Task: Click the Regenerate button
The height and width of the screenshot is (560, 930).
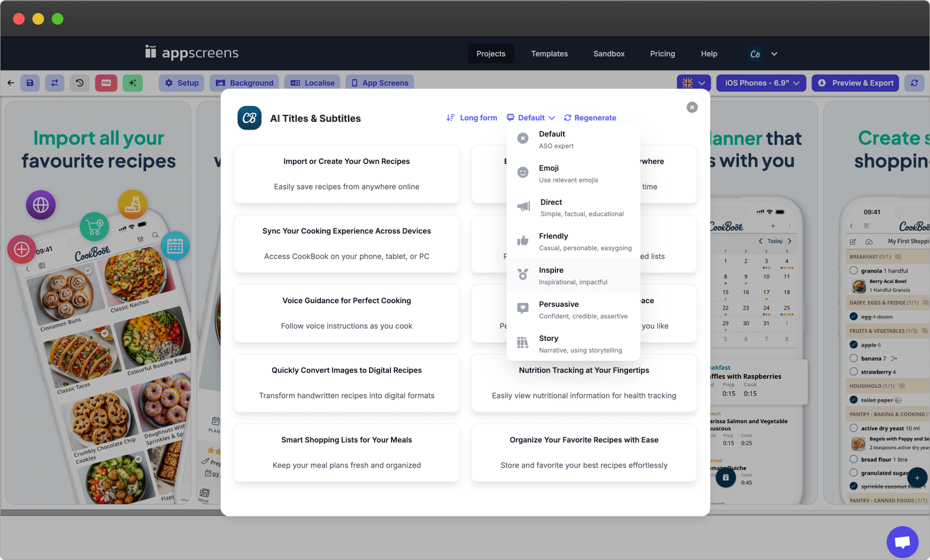Action: (590, 118)
